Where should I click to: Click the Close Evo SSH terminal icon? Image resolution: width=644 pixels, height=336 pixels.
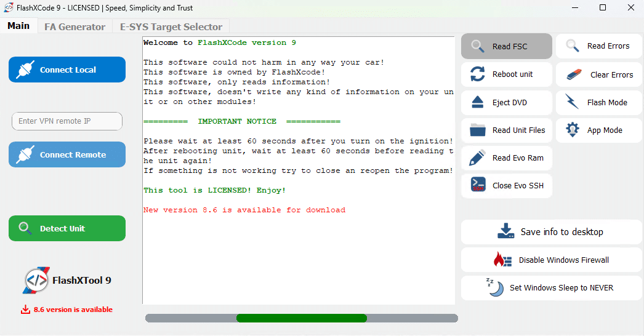pos(478,185)
